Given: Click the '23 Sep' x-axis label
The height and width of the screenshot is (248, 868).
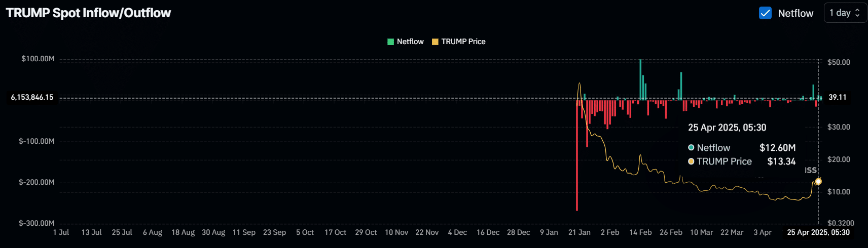Looking at the screenshot, I should (x=274, y=232).
